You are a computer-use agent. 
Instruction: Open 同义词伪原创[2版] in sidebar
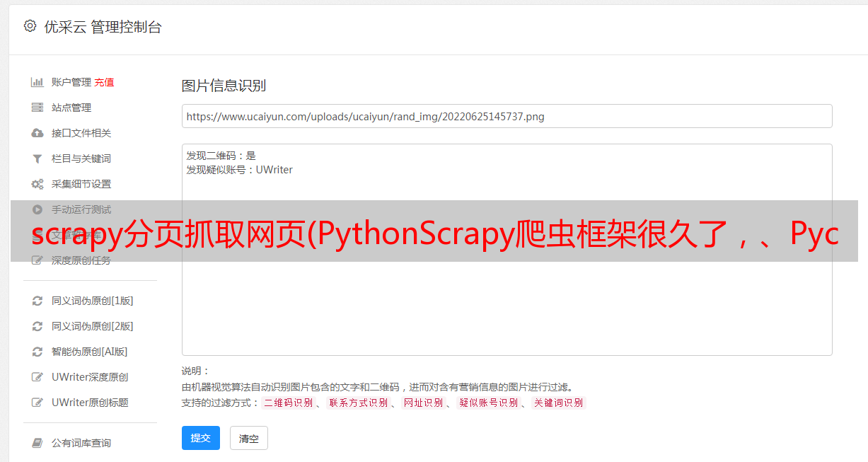click(x=93, y=326)
